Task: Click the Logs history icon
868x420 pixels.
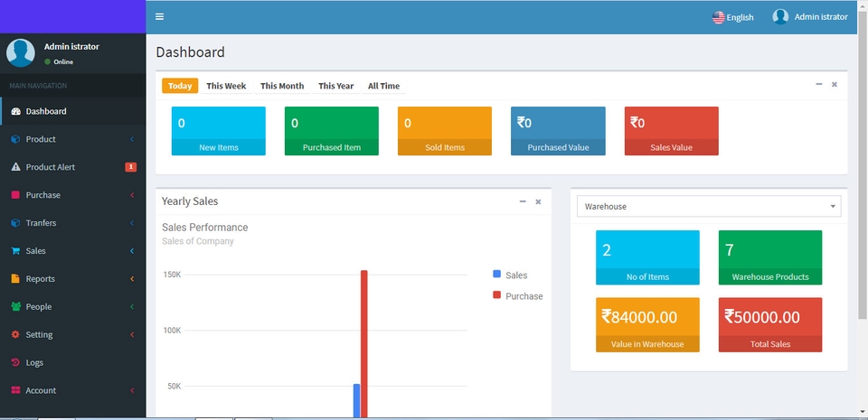Action: 15,362
